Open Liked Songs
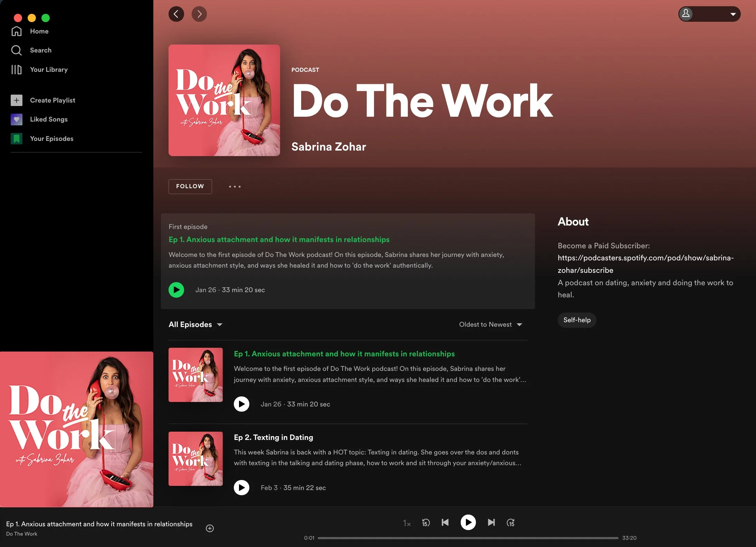Screen dimensions: 756x547 coord(49,119)
